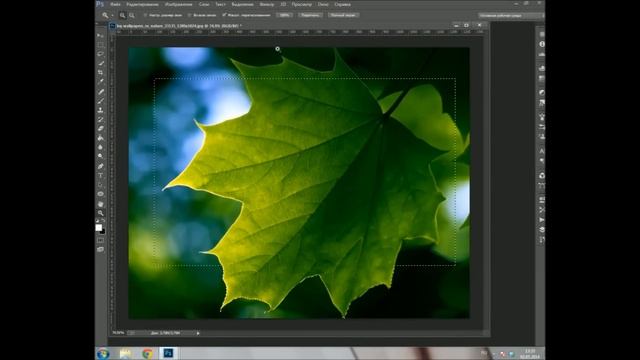Open the Файл menu
640x360 pixels.
point(115,4)
